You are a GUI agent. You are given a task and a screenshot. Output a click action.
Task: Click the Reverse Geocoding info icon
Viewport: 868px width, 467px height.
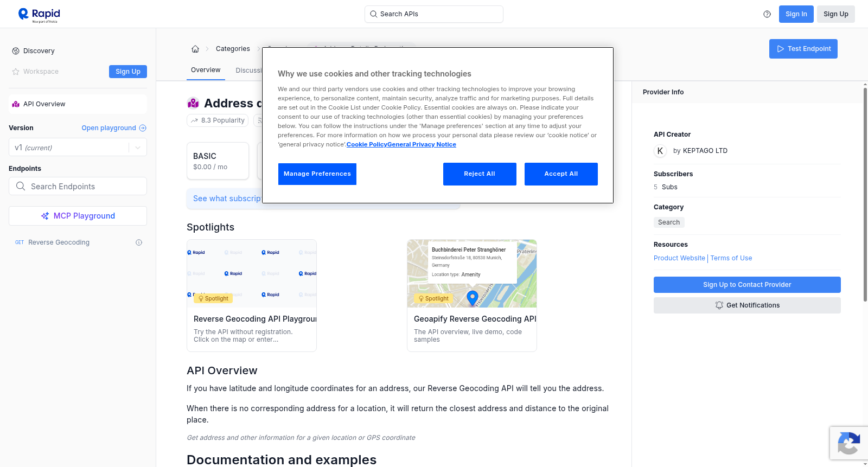tap(139, 242)
